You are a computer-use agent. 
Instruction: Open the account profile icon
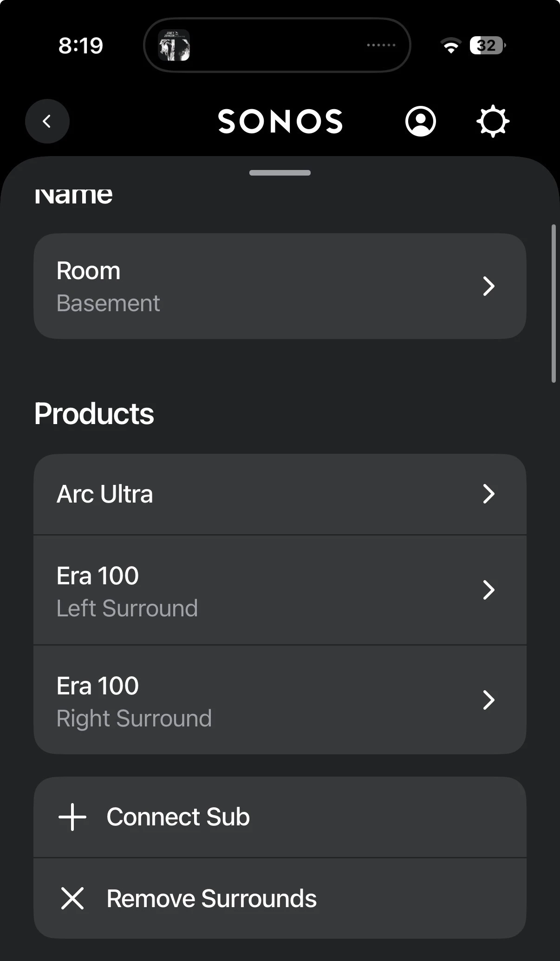(420, 122)
